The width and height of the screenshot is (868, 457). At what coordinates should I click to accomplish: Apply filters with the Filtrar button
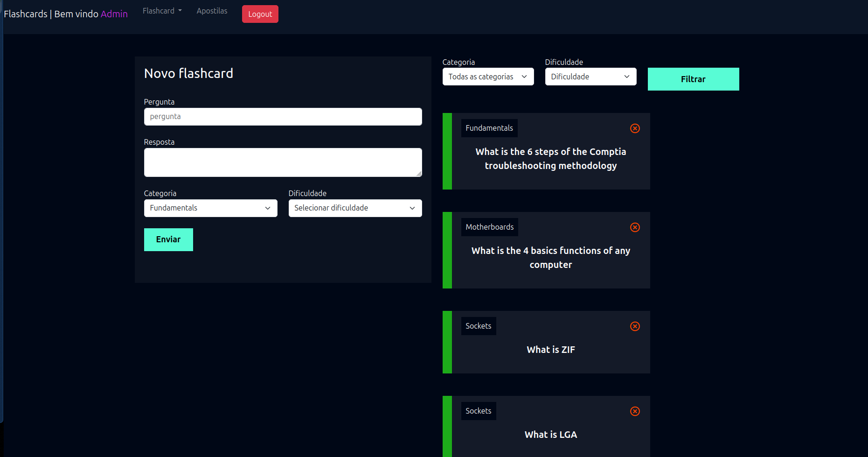click(693, 79)
